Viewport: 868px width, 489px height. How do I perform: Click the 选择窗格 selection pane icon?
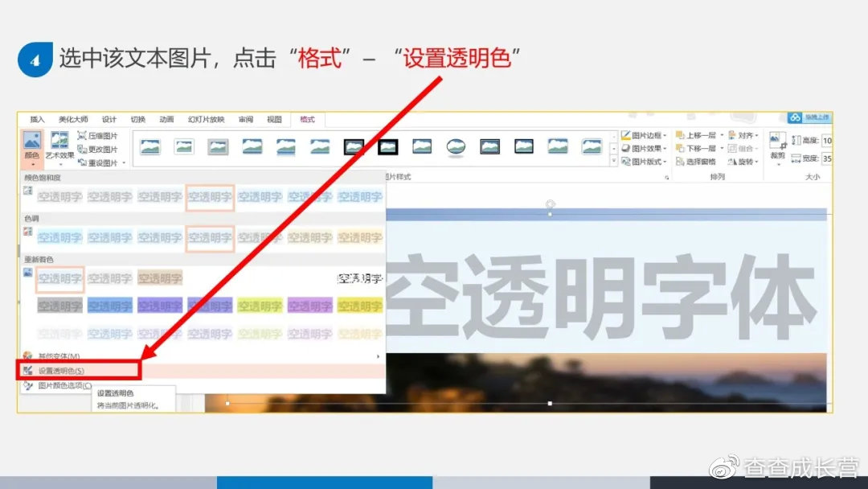[x=681, y=162]
